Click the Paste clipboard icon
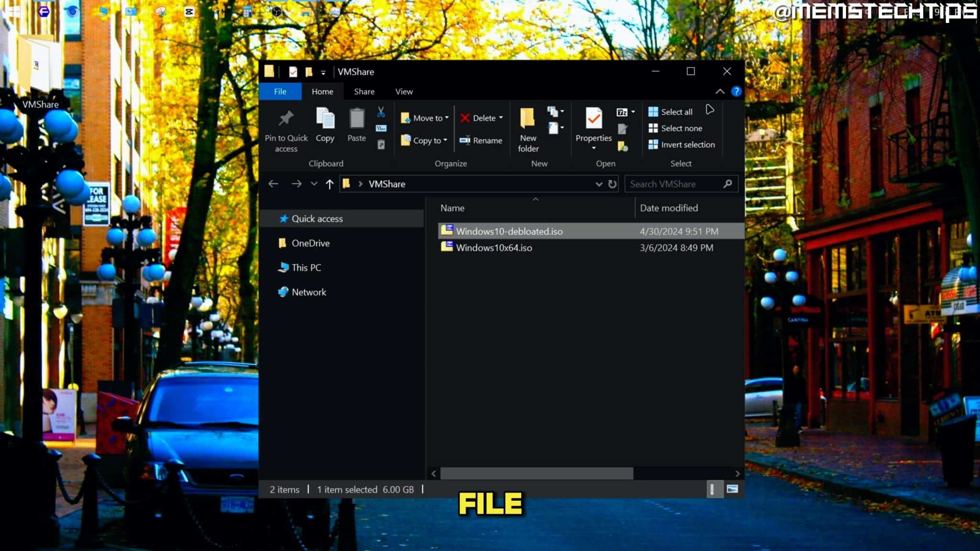The width and height of the screenshot is (980, 551). pyautogui.click(x=356, y=118)
